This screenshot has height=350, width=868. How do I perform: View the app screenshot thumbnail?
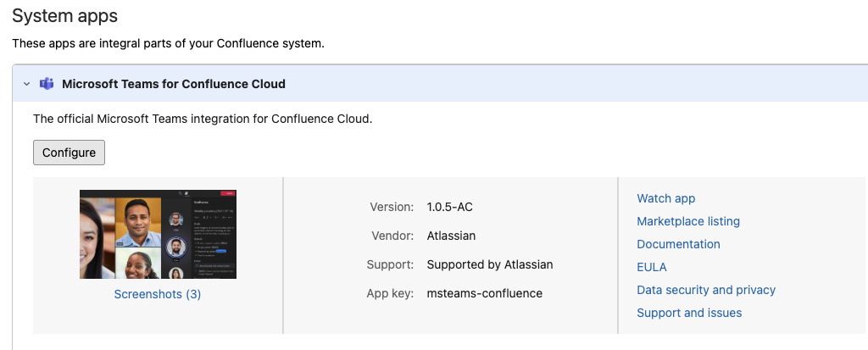coord(158,234)
